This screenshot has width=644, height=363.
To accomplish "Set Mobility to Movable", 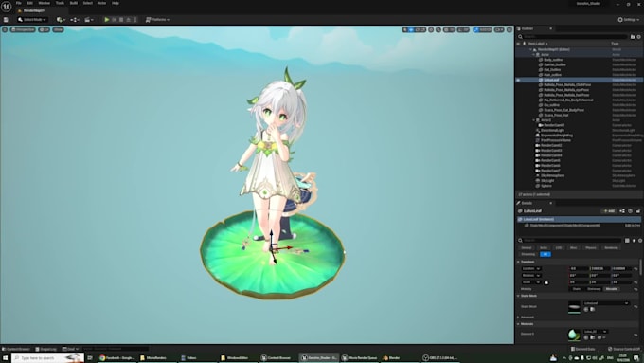I will coord(612,289).
